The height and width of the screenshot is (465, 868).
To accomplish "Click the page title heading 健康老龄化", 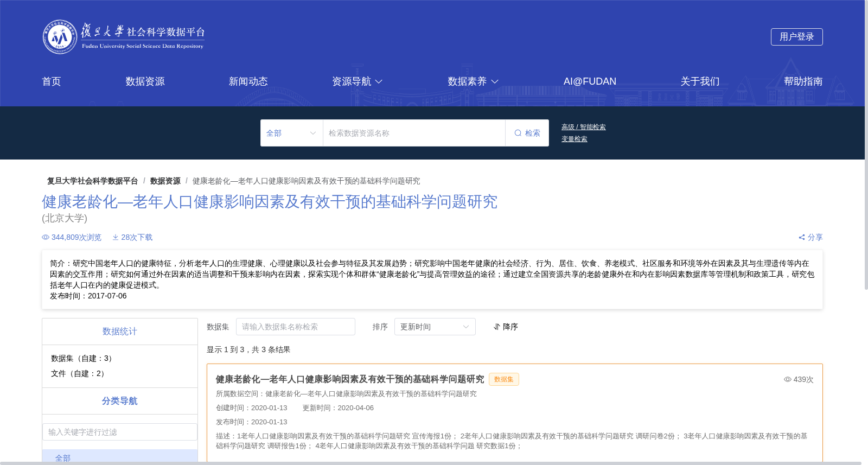I will 270,202.
